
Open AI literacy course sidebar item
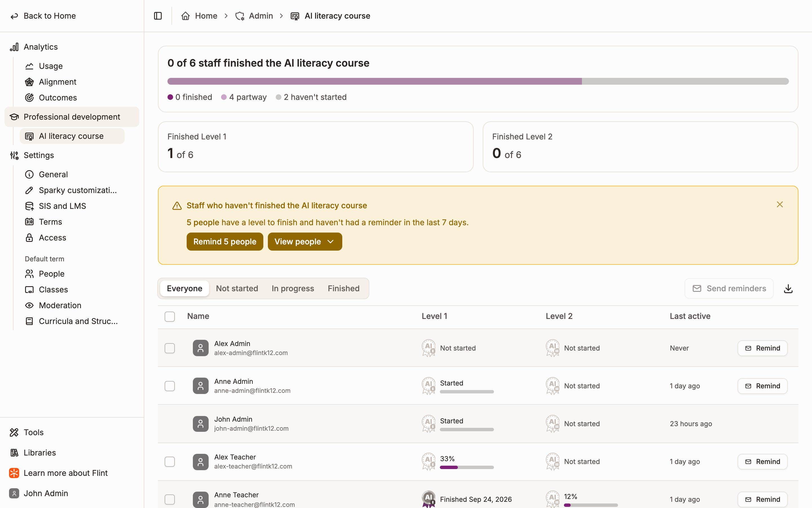72,136
